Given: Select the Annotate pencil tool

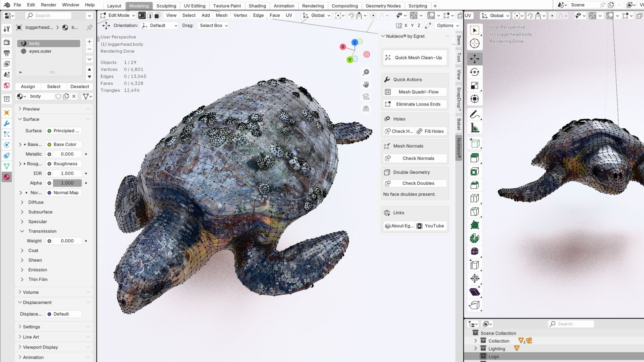Looking at the screenshot, I should 474,115.
